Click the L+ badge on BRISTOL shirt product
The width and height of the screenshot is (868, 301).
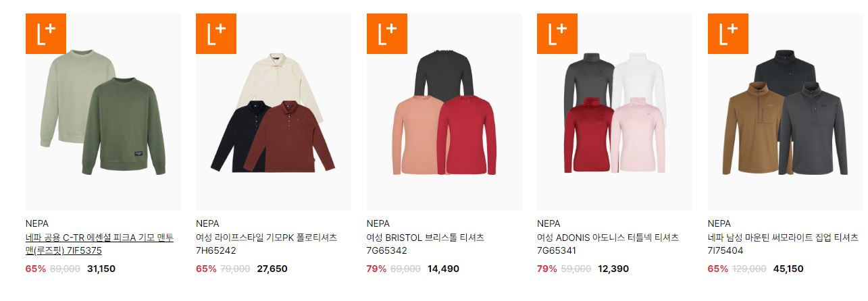387,34
